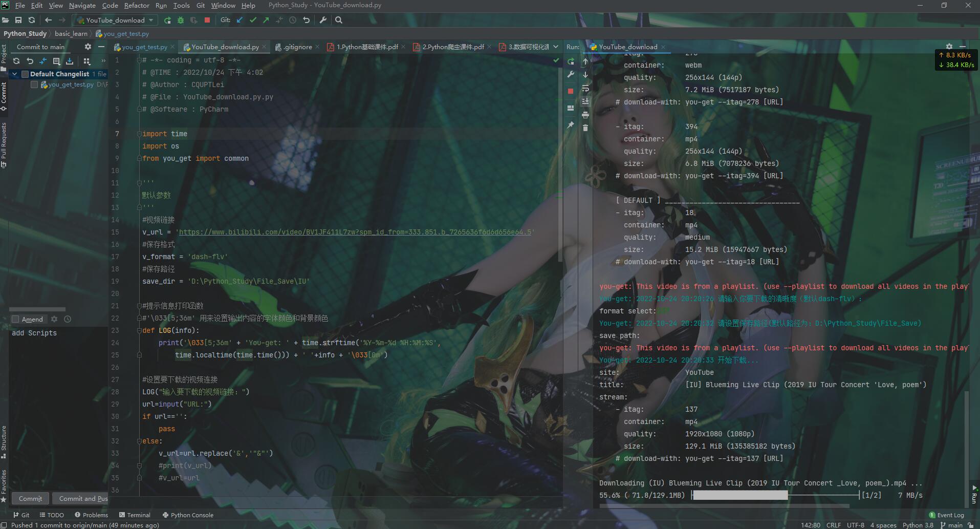Open Search Everywhere magnifier icon
The width and height of the screenshot is (980, 529).
[x=339, y=20]
